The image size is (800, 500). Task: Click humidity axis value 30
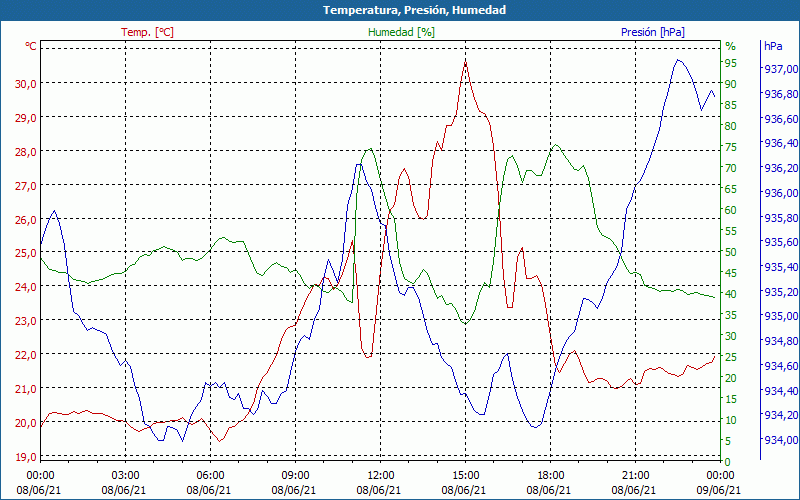pos(731,336)
